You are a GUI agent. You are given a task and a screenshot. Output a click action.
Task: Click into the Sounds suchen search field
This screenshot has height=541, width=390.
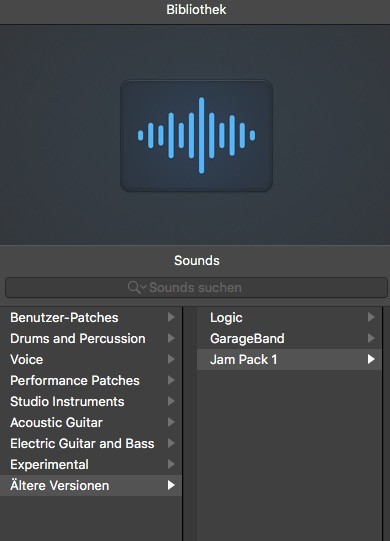(x=196, y=287)
